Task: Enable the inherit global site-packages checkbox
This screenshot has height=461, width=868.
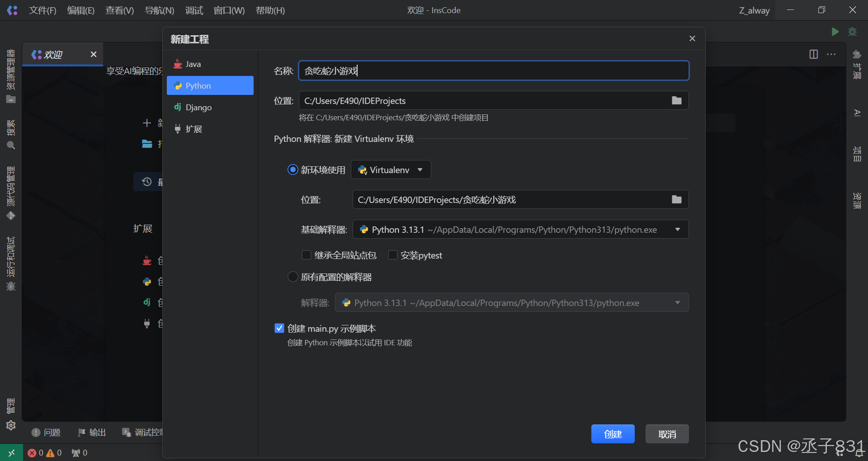Action: coord(307,255)
